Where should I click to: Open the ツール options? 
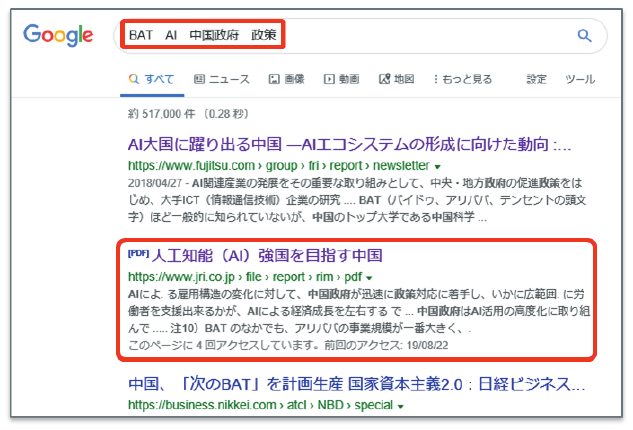tap(580, 79)
